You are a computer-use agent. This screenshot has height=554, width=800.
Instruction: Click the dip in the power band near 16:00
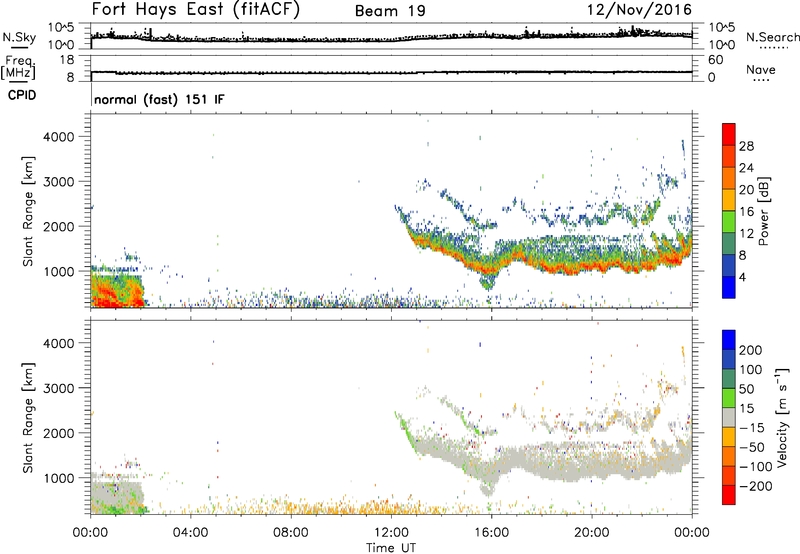pos(489,279)
